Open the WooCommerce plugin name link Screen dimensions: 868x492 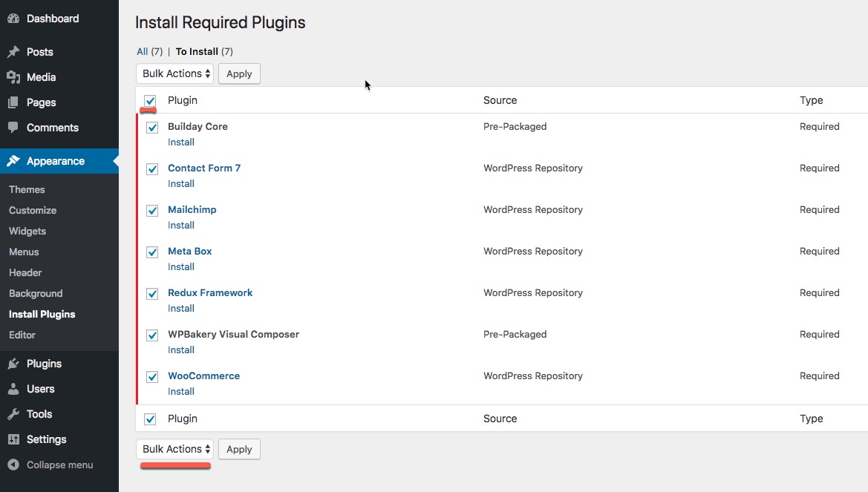[x=203, y=375]
